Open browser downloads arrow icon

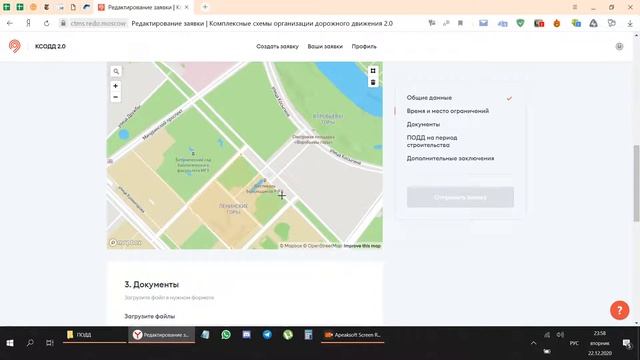630,24
